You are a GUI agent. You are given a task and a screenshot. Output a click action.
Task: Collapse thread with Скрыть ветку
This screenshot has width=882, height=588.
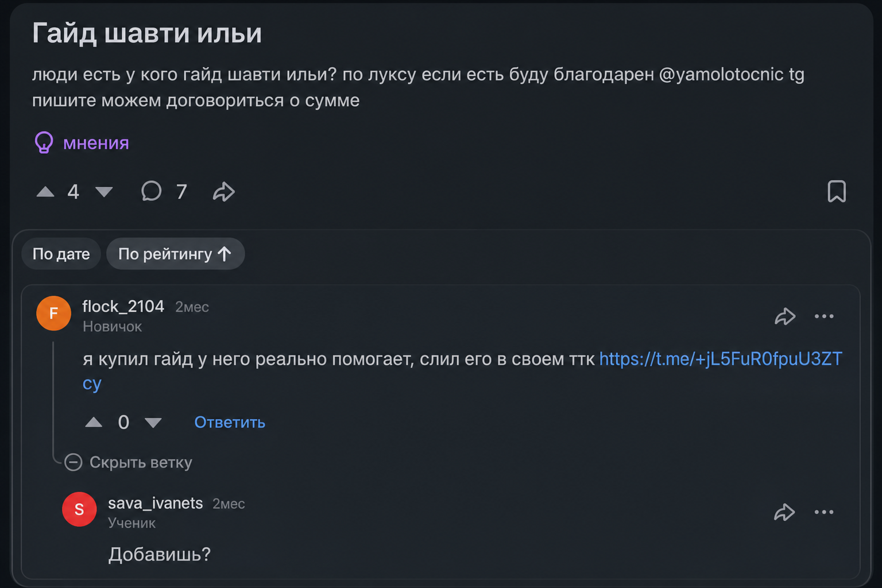pyautogui.click(x=128, y=462)
